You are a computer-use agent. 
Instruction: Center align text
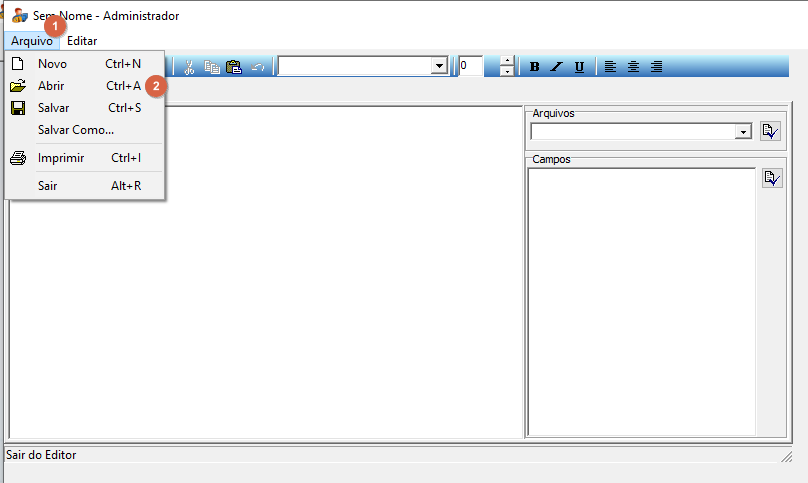pyautogui.click(x=633, y=66)
